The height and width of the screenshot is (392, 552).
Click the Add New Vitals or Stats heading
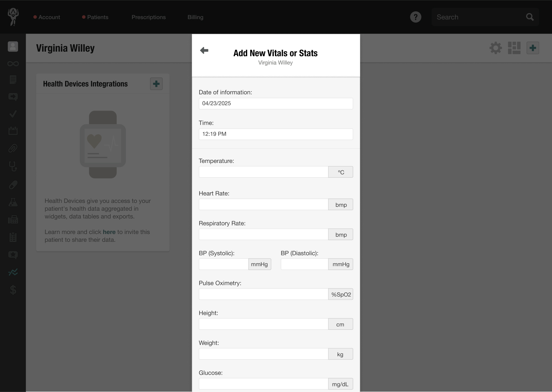pyautogui.click(x=276, y=53)
